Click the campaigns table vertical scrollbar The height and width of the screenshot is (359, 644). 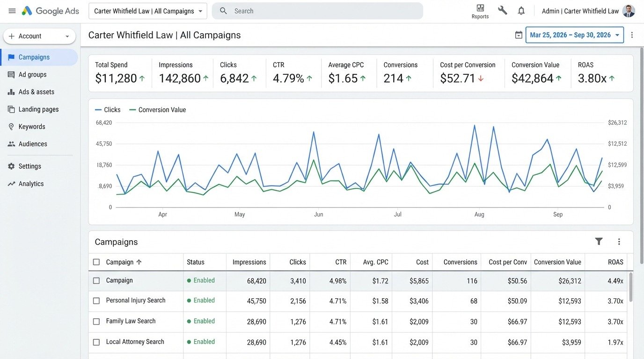[x=630, y=287]
